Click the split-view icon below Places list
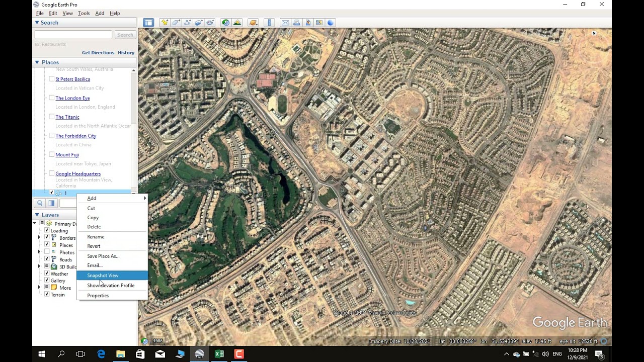 pyautogui.click(x=51, y=203)
